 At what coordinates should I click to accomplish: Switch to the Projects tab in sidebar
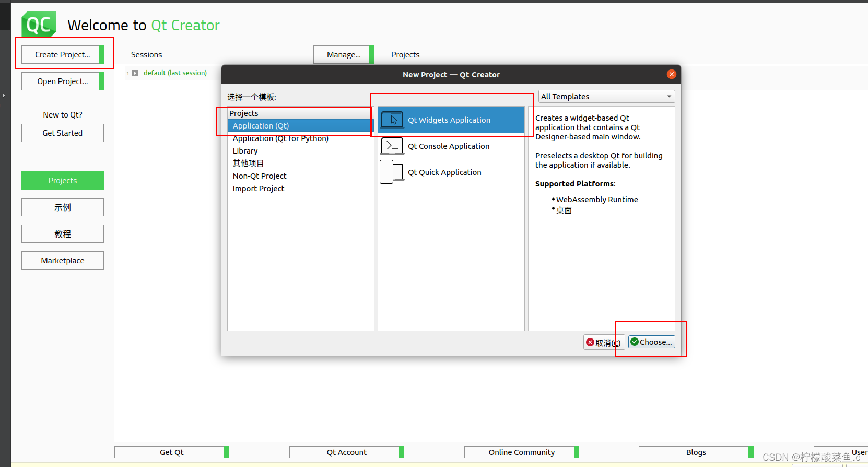click(x=63, y=181)
